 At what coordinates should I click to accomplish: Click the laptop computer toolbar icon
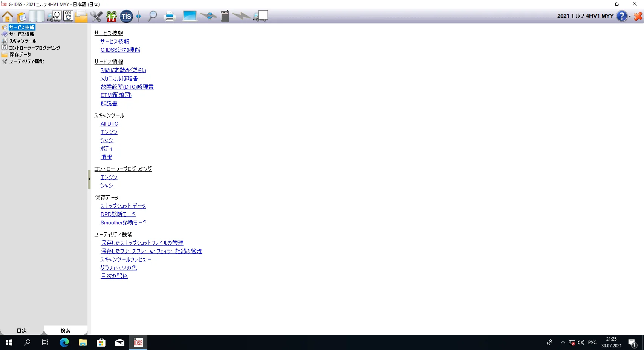[190, 16]
